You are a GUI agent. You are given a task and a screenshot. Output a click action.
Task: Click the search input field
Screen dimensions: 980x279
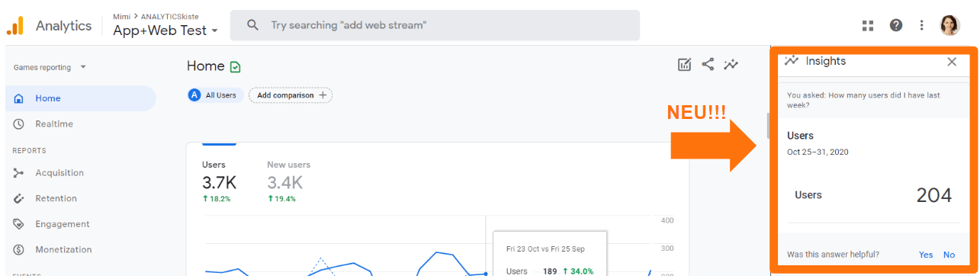click(x=435, y=25)
